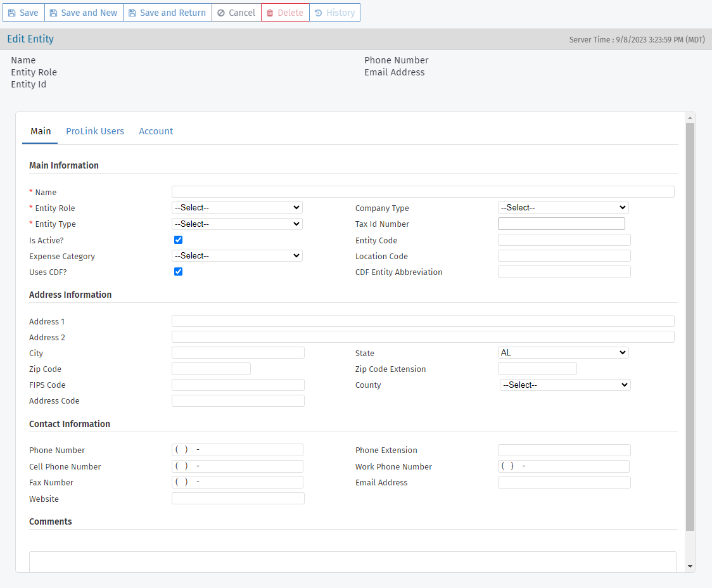Choose a State from the dropdown
This screenshot has width=712, height=588.
tap(563, 353)
